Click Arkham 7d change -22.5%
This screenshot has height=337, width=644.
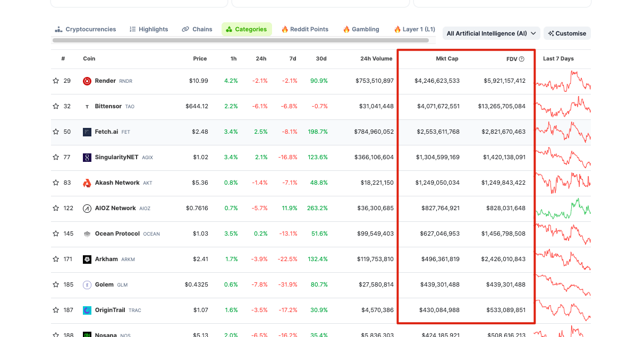[x=287, y=260]
